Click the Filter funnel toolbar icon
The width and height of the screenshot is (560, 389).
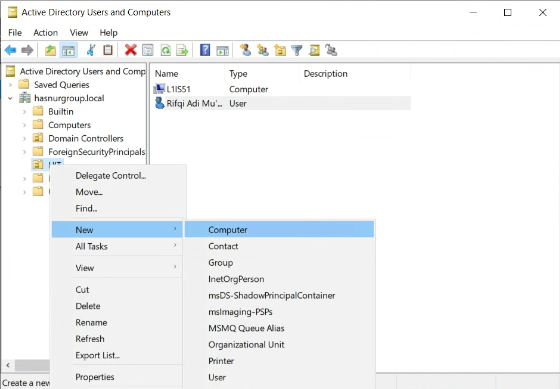coord(297,50)
